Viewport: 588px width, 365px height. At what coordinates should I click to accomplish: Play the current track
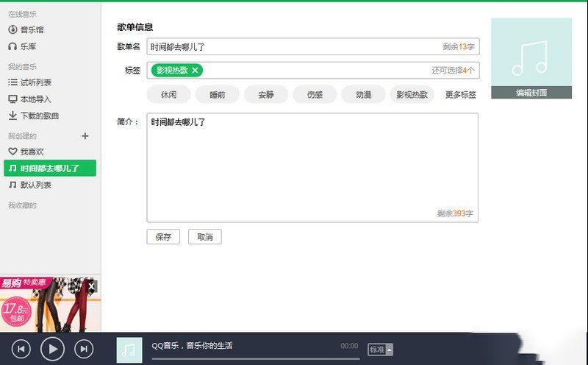click(52, 349)
